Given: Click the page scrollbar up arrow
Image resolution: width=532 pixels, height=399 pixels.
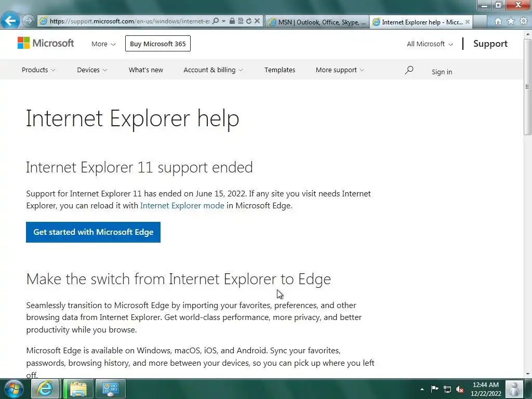Looking at the screenshot, I should (528, 34).
